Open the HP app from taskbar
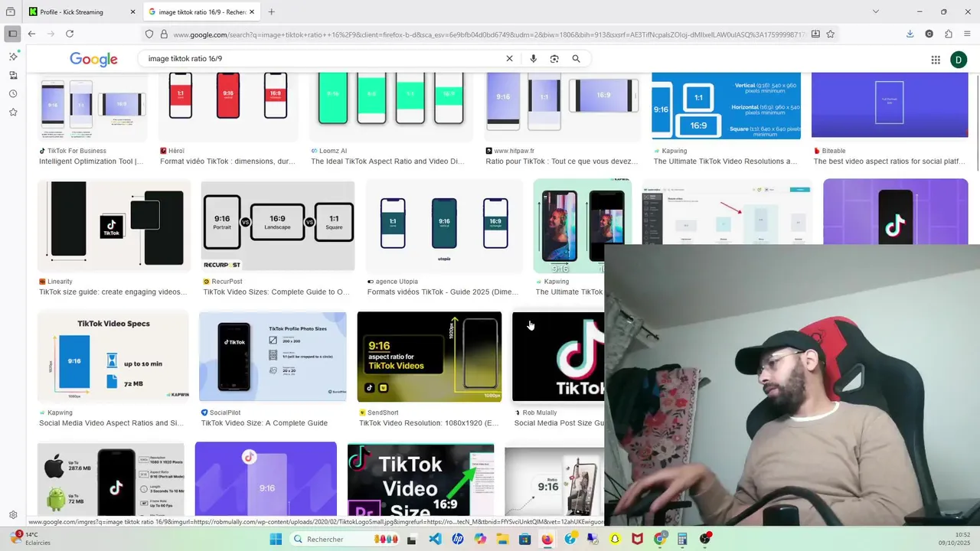980x551 pixels. 458,539
